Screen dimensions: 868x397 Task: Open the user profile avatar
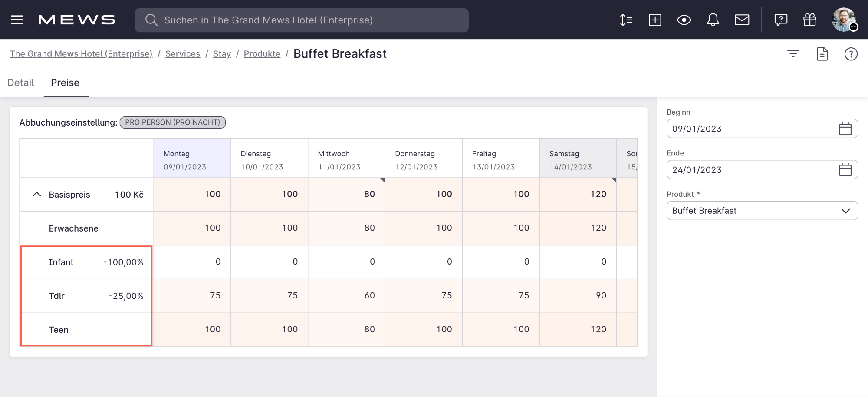tap(844, 20)
